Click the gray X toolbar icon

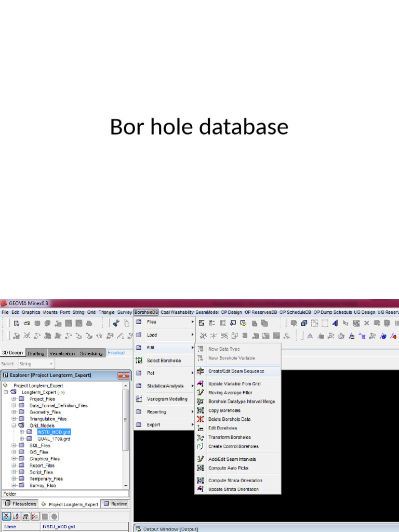click(366, 323)
